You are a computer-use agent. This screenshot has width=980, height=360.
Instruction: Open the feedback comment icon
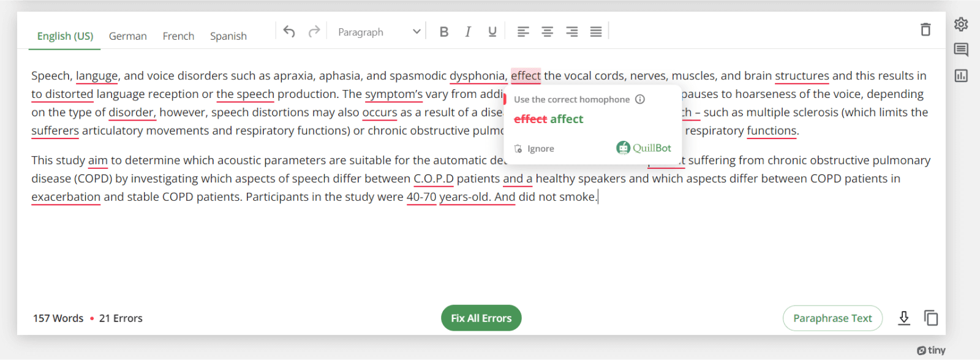[x=961, y=50]
